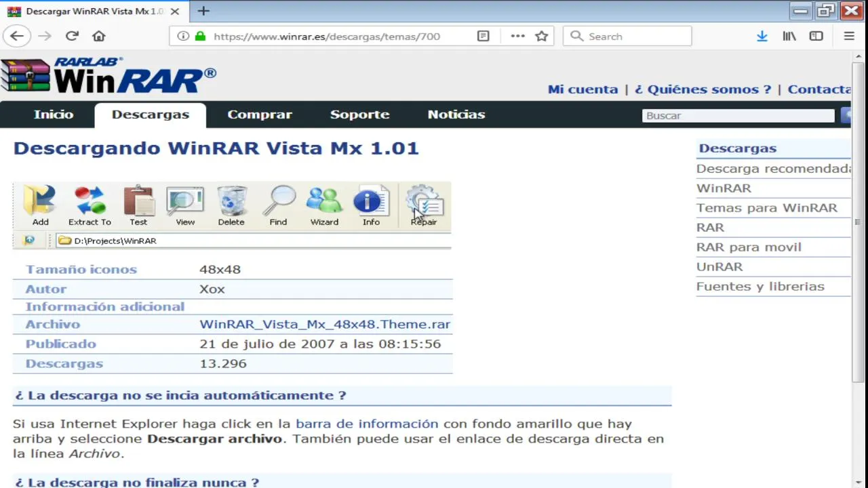Screen dimensions: 868x488
Task: Open the Comprar navigation tab
Action: point(260,115)
